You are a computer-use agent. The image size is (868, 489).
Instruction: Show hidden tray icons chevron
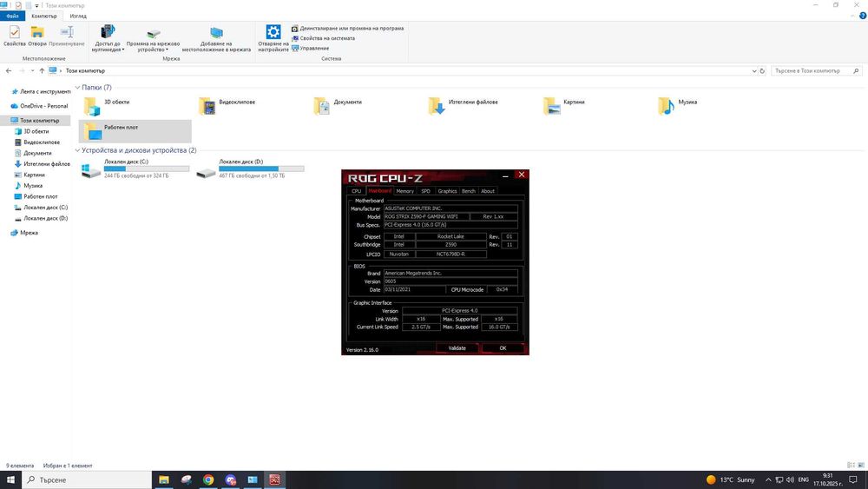pos(768,479)
